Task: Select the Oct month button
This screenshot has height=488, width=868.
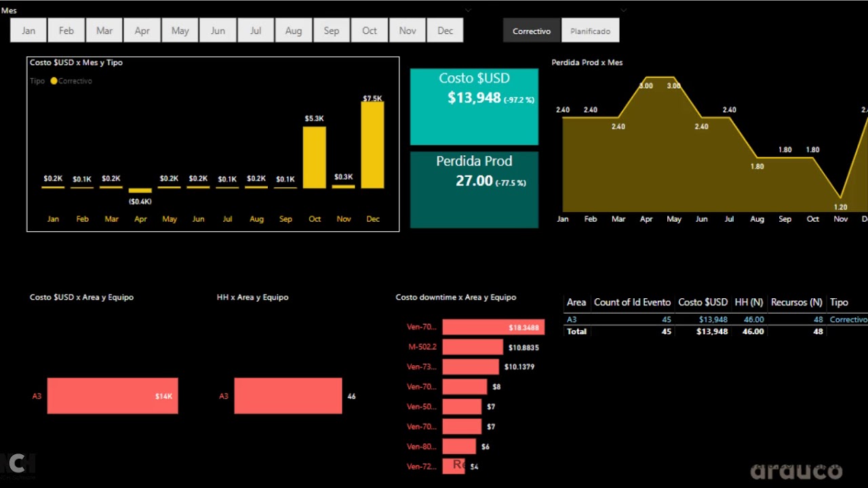Action: coord(370,30)
